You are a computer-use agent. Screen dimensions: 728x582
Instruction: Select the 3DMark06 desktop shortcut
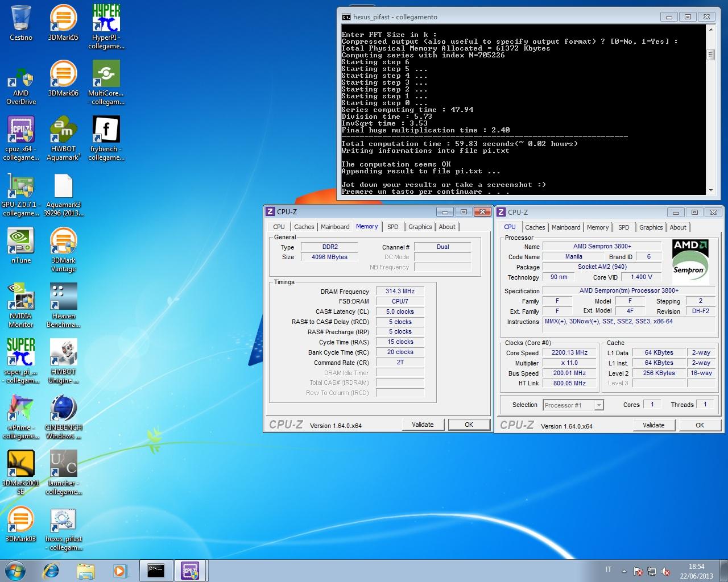(x=63, y=78)
